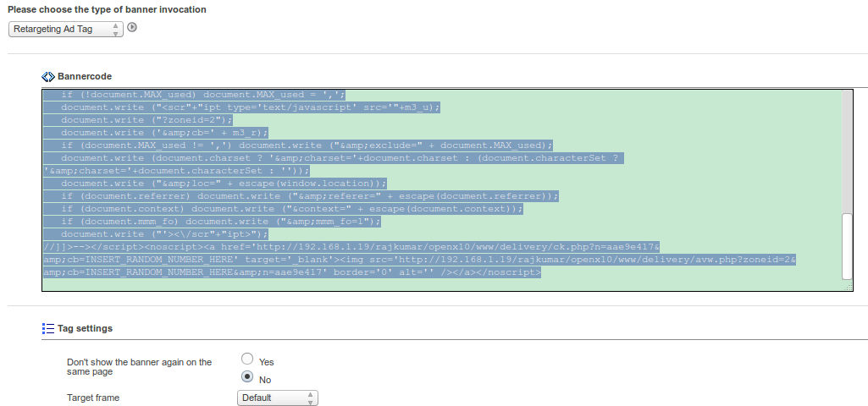Open the Retargeting Ad Tag invocation dropdown

pyautogui.click(x=65, y=29)
